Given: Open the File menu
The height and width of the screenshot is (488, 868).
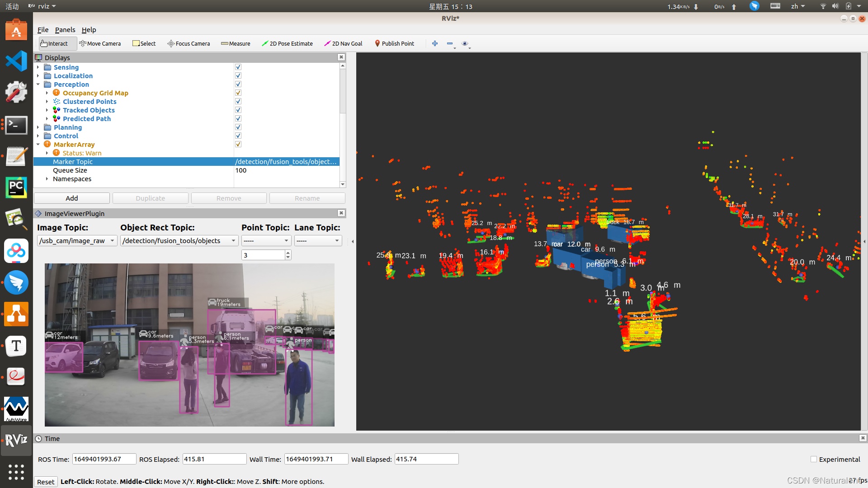Looking at the screenshot, I should [x=43, y=30].
